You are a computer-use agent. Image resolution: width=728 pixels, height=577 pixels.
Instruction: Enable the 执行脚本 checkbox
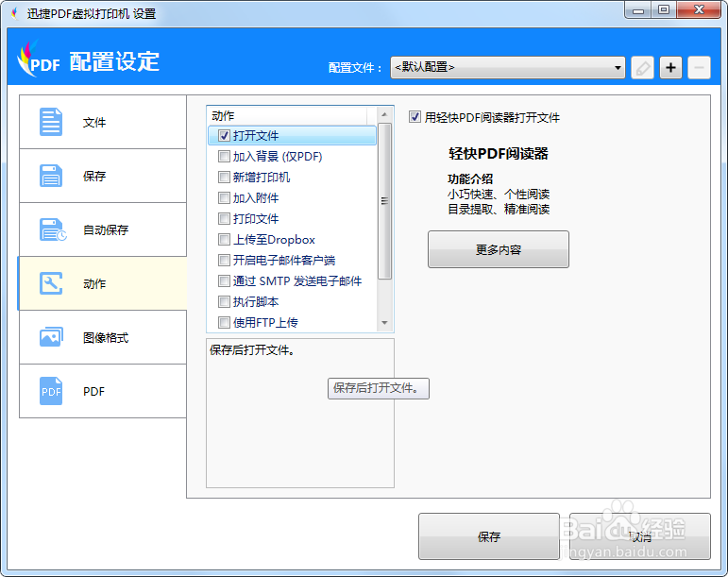click(224, 302)
